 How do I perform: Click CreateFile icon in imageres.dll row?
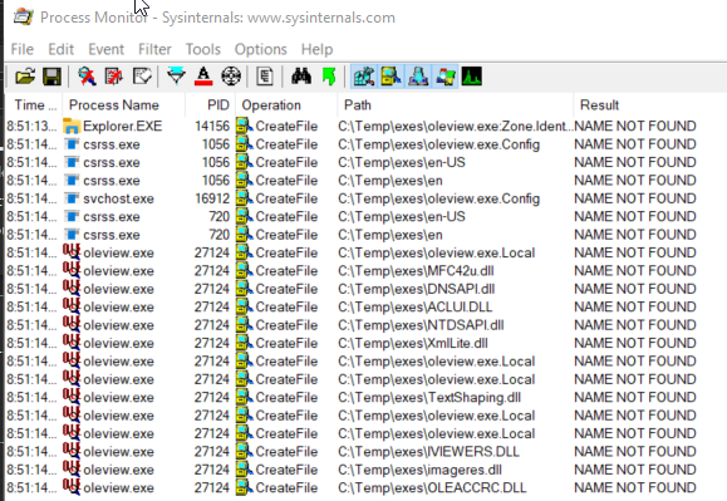pyautogui.click(x=244, y=469)
